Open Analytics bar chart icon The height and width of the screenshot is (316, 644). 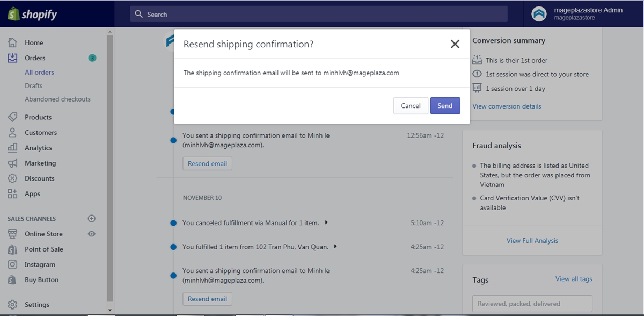12,148
